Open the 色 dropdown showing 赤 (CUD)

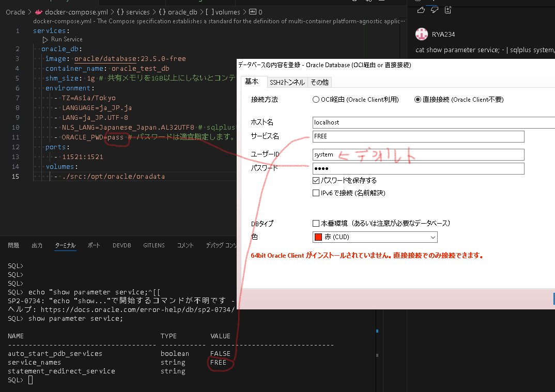click(375, 237)
